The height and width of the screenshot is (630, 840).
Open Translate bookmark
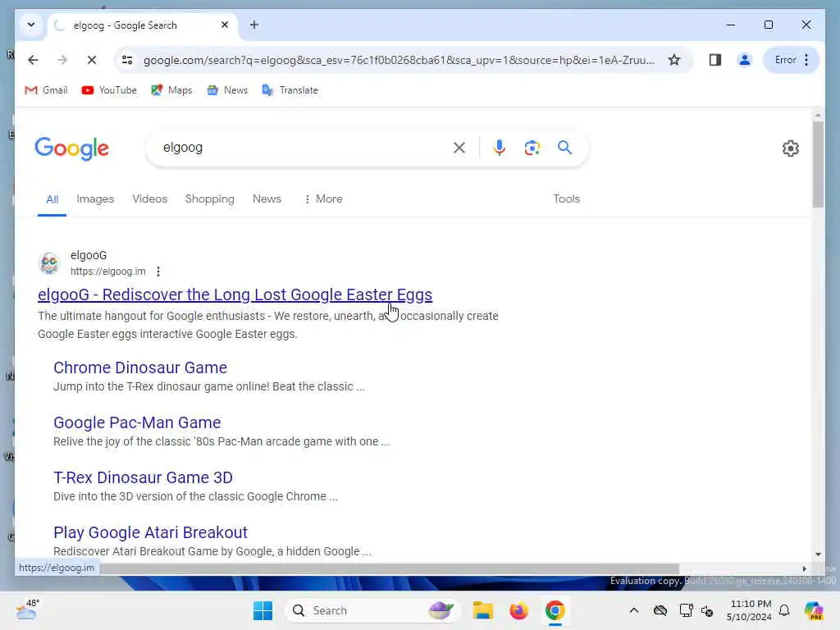coord(290,90)
